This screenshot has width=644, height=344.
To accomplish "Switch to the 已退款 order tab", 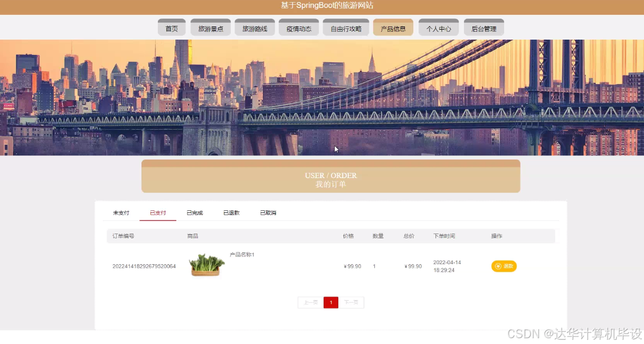I will click(x=231, y=212).
